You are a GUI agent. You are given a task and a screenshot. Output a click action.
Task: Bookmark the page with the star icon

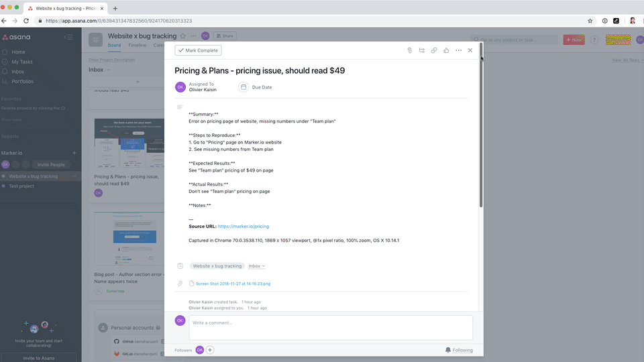(590, 21)
